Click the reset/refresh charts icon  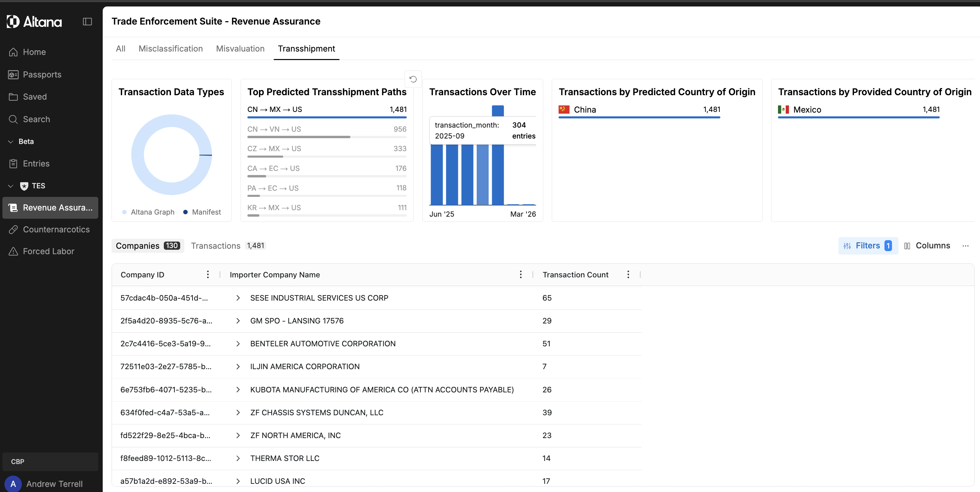tap(413, 79)
